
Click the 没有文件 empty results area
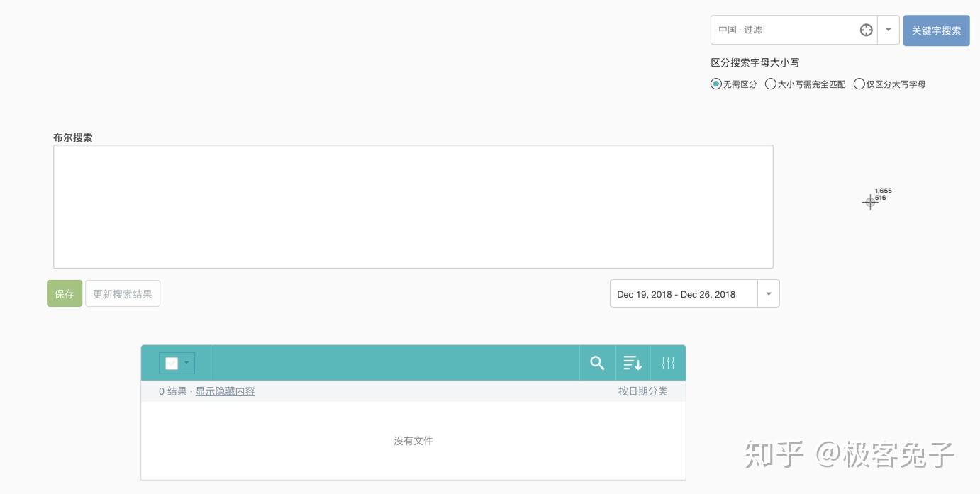[413, 441]
